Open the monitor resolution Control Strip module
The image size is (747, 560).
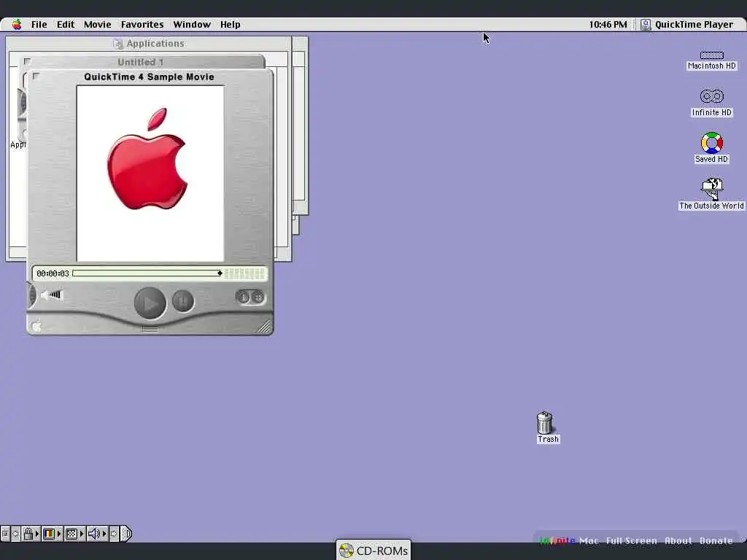pyautogui.click(x=71, y=534)
